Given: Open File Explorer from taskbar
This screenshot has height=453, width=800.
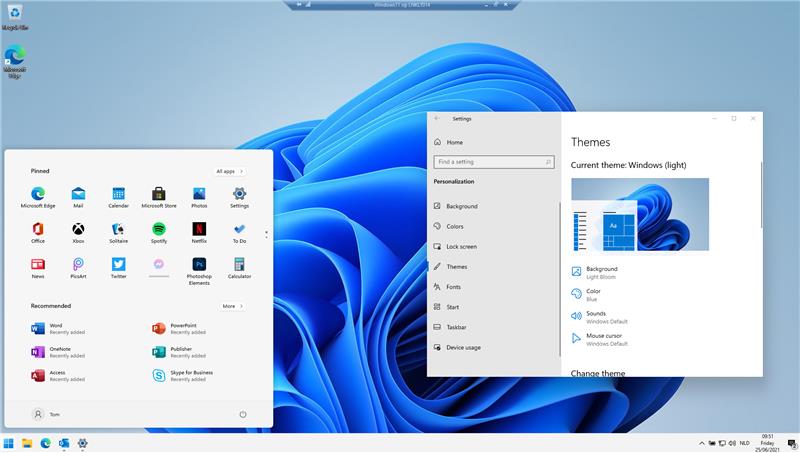Looking at the screenshot, I should 27,443.
